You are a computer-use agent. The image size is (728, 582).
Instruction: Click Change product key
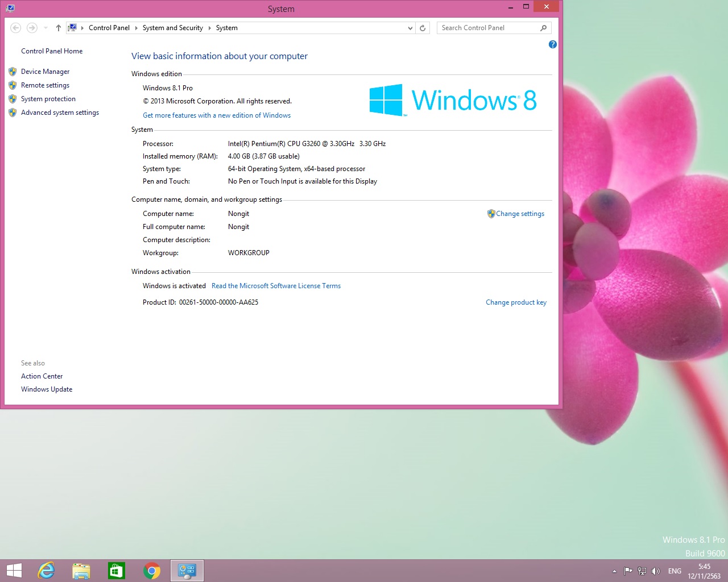point(516,302)
